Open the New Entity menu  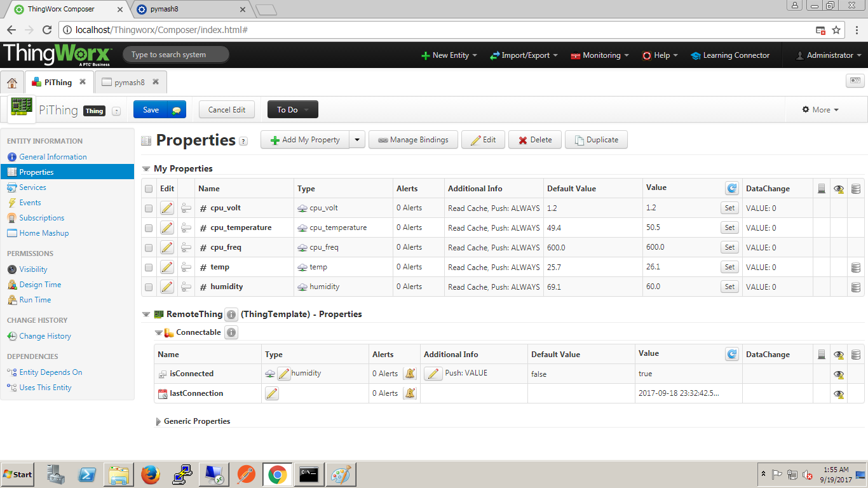click(x=449, y=55)
